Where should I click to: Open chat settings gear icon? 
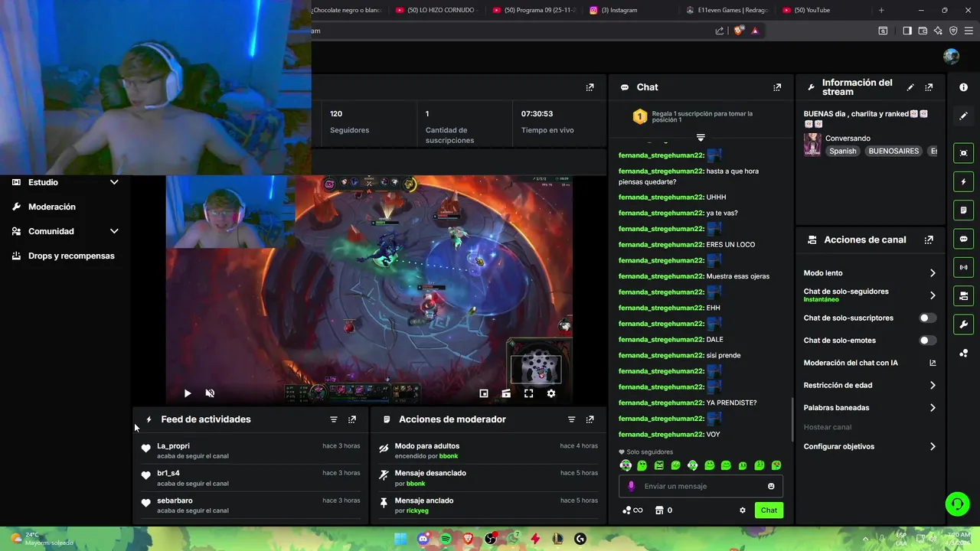(x=742, y=510)
